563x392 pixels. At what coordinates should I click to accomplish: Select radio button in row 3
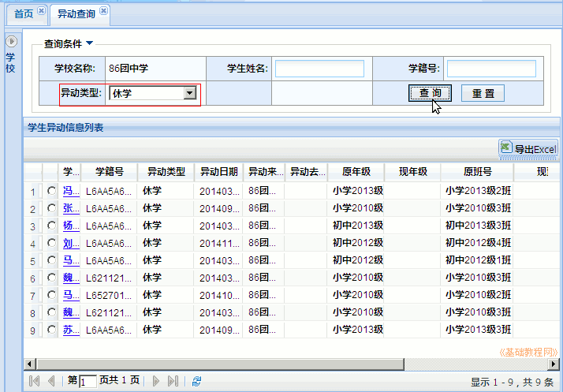[x=52, y=226]
